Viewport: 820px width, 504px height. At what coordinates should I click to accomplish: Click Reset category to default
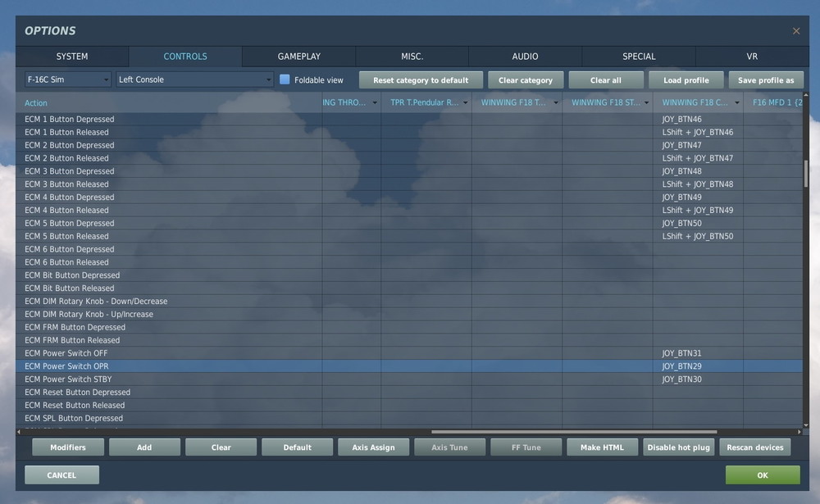tap(421, 79)
